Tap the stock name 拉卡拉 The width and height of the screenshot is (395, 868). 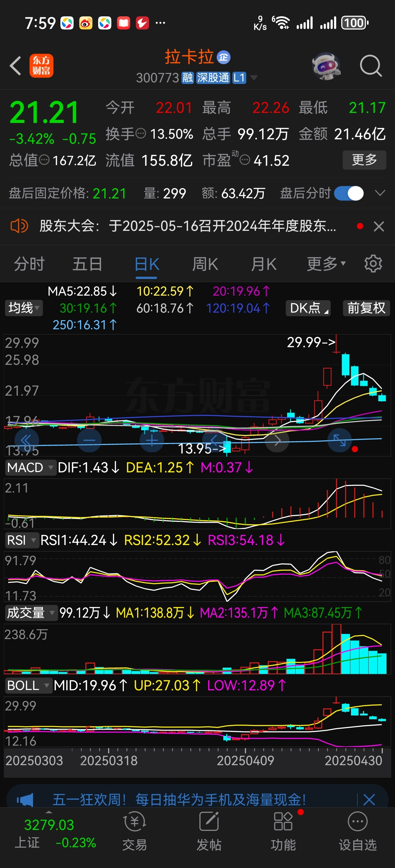point(189,57)
